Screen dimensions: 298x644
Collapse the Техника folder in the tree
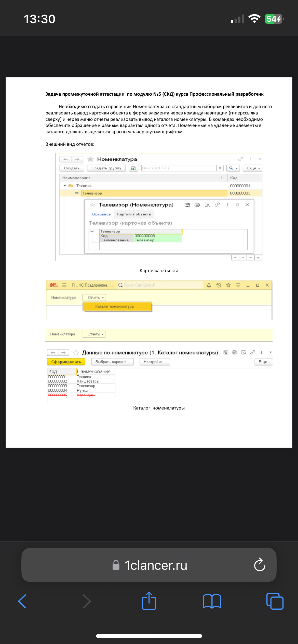pyautogui.click(x=65, y=186)
